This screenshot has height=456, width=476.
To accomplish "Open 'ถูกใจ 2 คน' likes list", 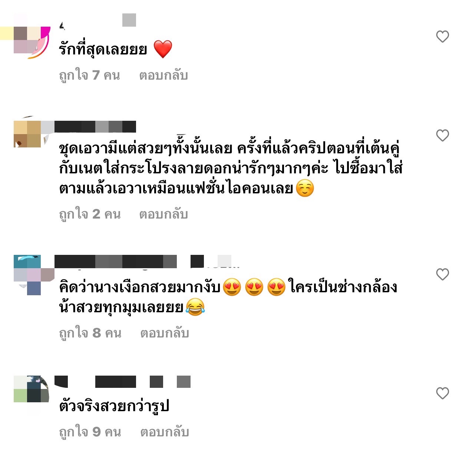I will pos(90,214).
